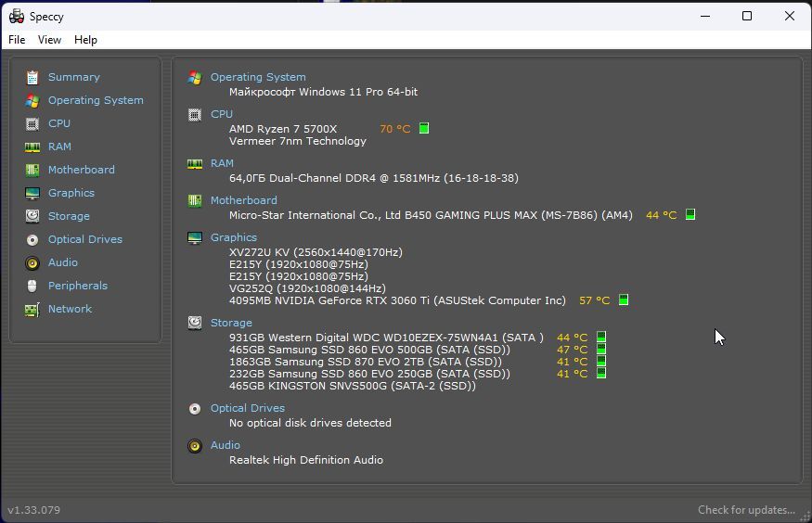Click the KINGSTON SNVS500G drive line
Viewport: 812px width, 523px height.
[x=352, y=386]
